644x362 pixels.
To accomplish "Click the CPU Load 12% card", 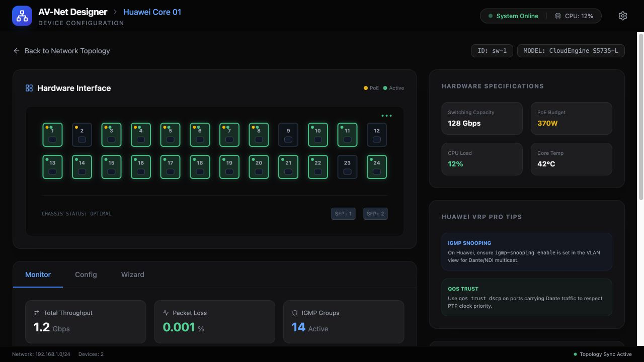I will (x=482, y=159).
